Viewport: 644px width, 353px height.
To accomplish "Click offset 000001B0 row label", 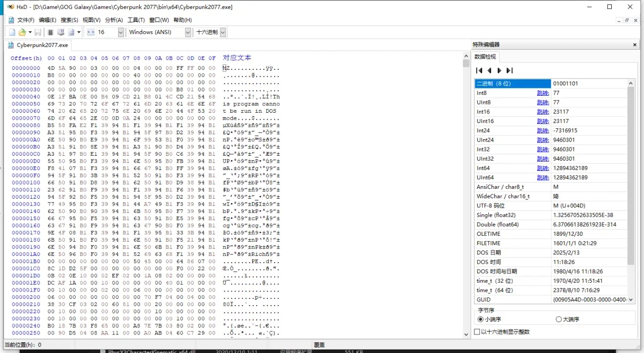I will tap(26, 261).
